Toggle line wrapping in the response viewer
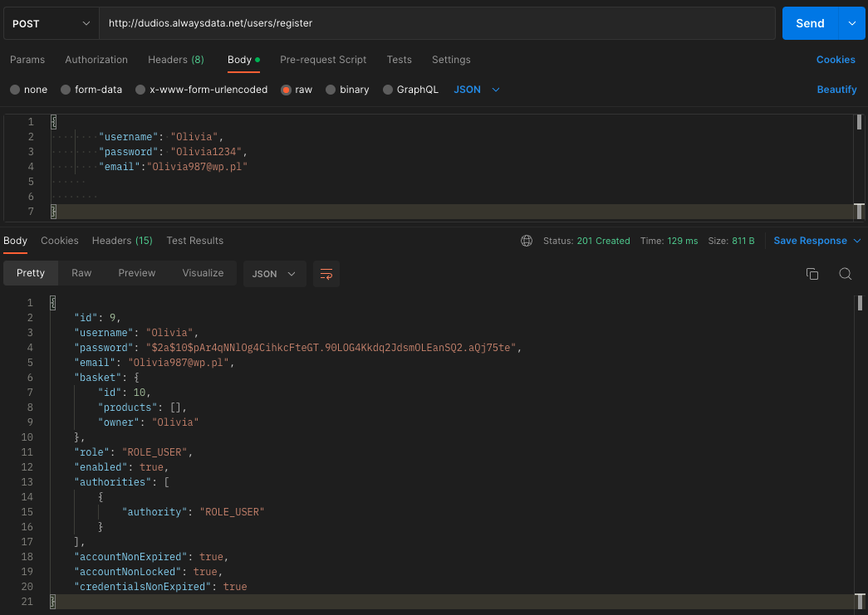The width and height of the screenshot is (868, 615). (x=326, y=274)
